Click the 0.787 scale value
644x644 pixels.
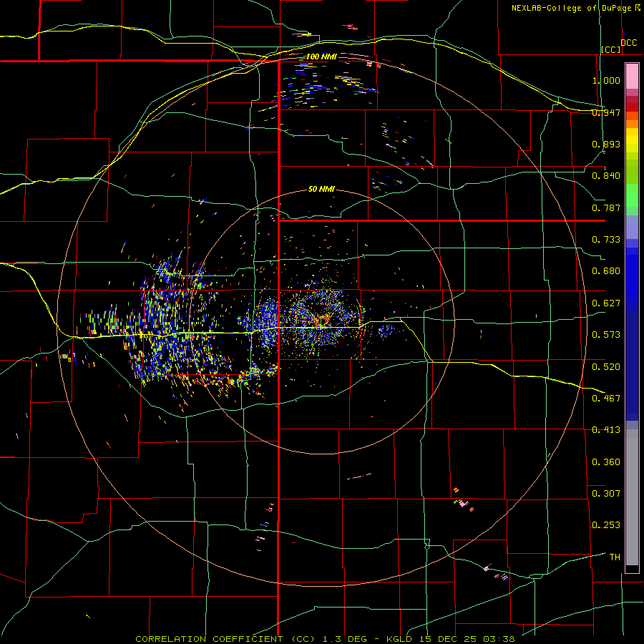coord(606,208)
